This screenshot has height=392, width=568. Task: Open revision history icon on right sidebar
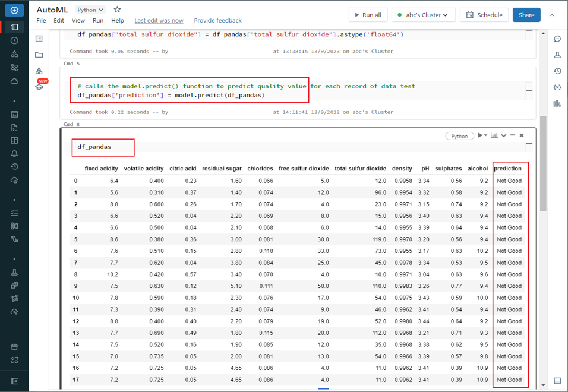point(557,71)
